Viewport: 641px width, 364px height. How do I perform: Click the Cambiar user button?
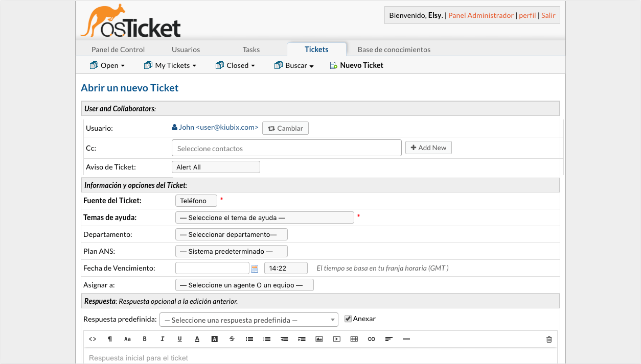point(285,128)
